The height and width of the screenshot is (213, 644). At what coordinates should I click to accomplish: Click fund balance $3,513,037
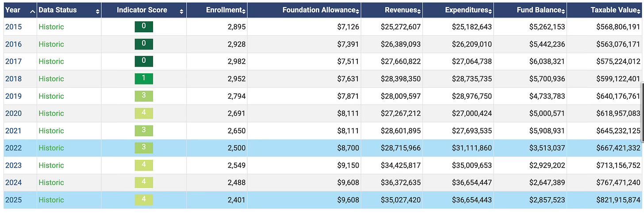(x=547, y=148)
